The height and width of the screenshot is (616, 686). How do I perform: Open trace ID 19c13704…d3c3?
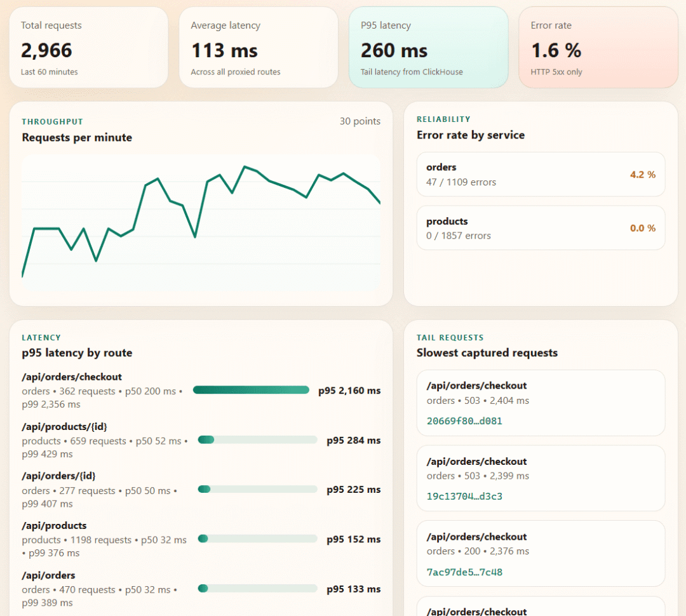(x=464, y=496)
